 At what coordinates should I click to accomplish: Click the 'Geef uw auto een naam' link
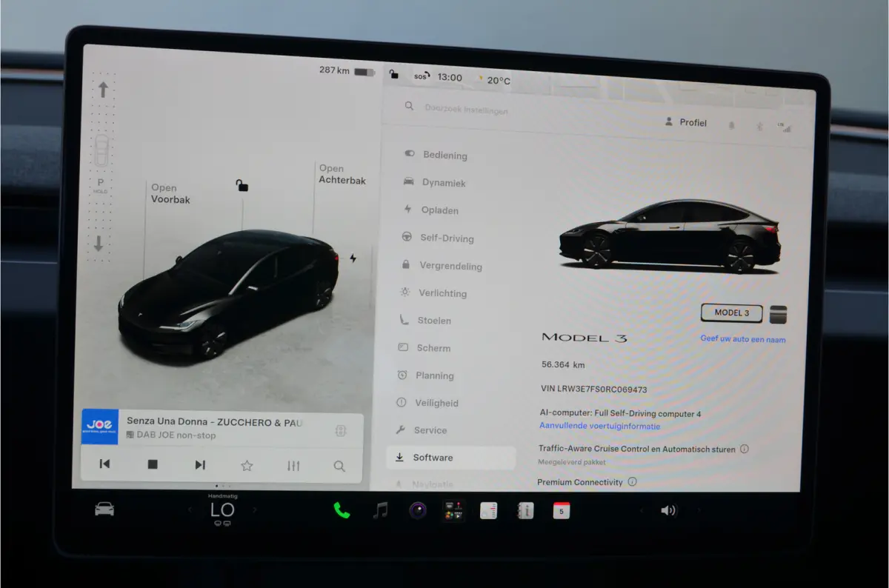(x=743, y=339)
